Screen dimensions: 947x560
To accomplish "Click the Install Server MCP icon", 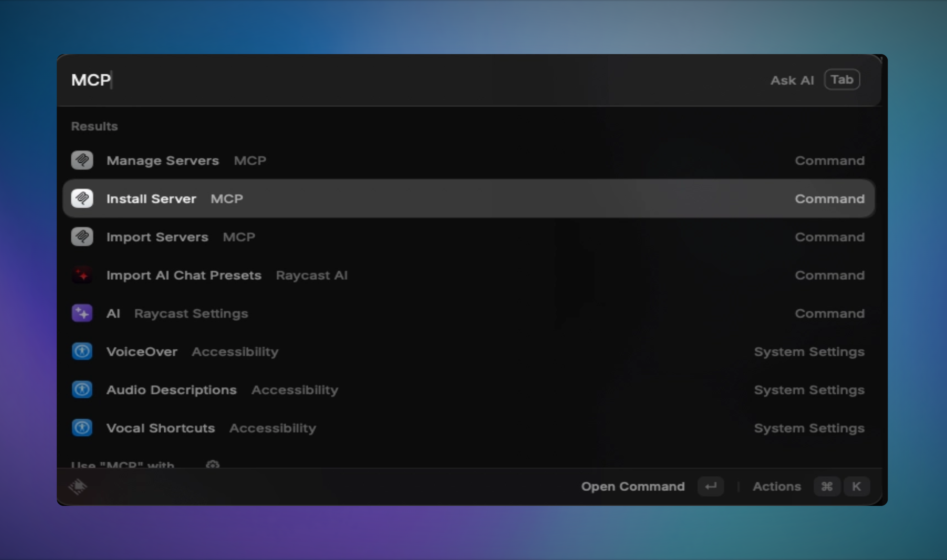I will point(82,199).
